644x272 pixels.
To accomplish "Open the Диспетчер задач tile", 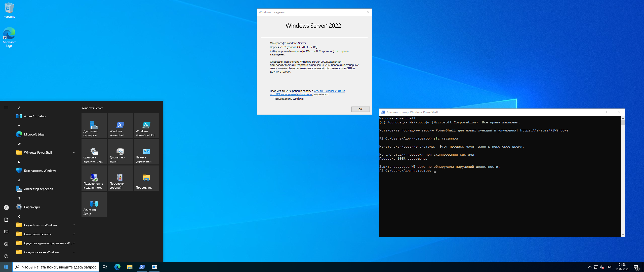I will tap(120, 152).
